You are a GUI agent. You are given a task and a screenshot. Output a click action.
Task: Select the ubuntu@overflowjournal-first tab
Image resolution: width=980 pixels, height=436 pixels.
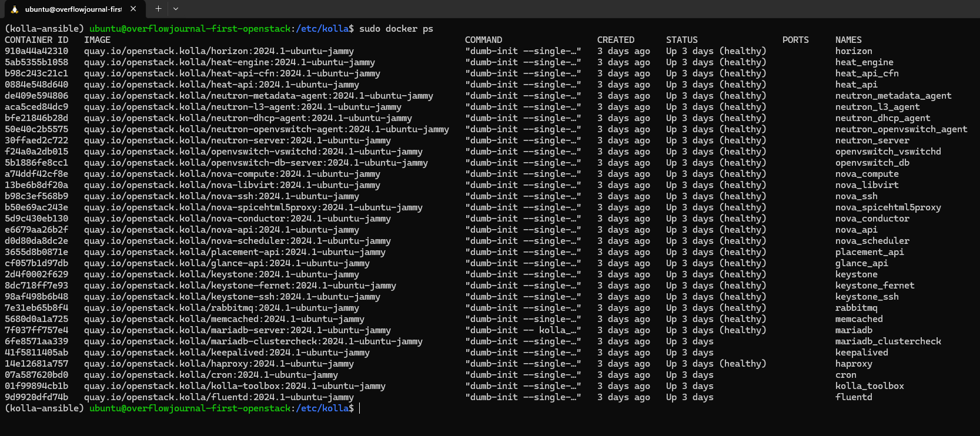click(x=73, y=9)
